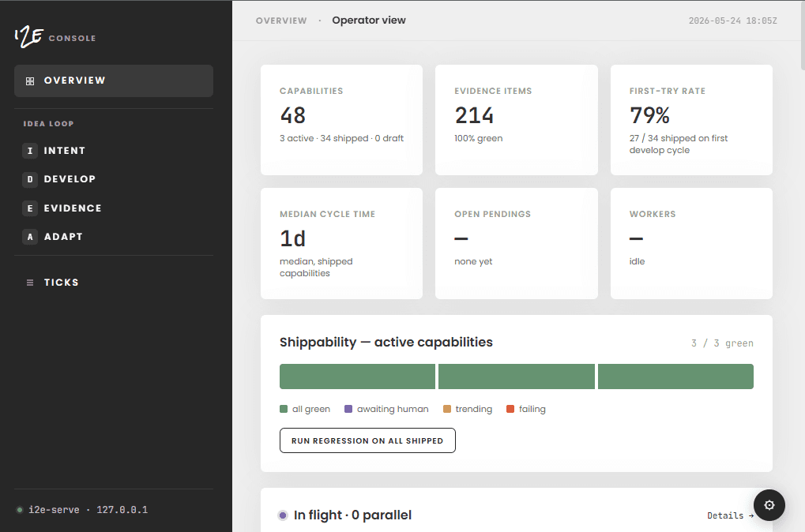Image resolution: width=805 pixels, height=532 pixels.
Task: Click the page vertical scrollbar thumb
Action: click(803, 35)
